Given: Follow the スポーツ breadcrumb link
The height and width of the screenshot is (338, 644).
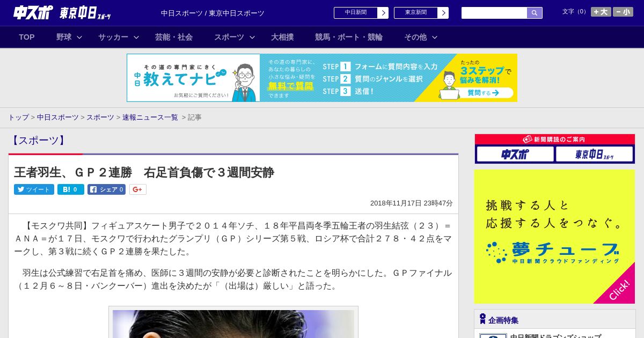Looking at the screenshot, I should [x=100, y=117].
